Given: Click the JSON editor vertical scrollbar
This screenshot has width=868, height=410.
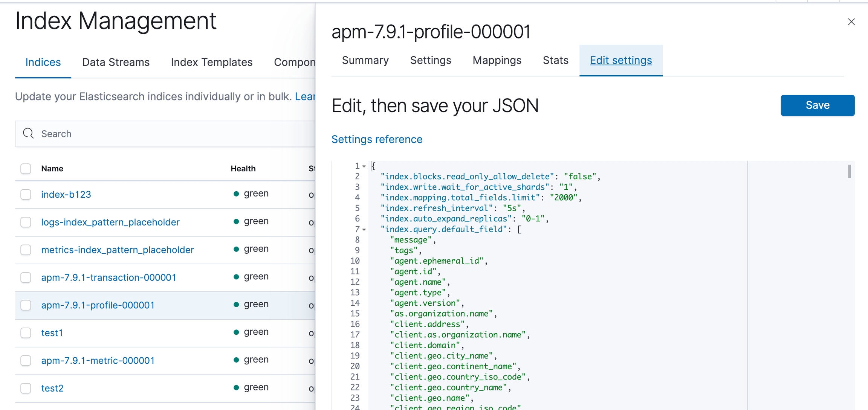Looking at the screenshot, I should (x=849, y=172).
